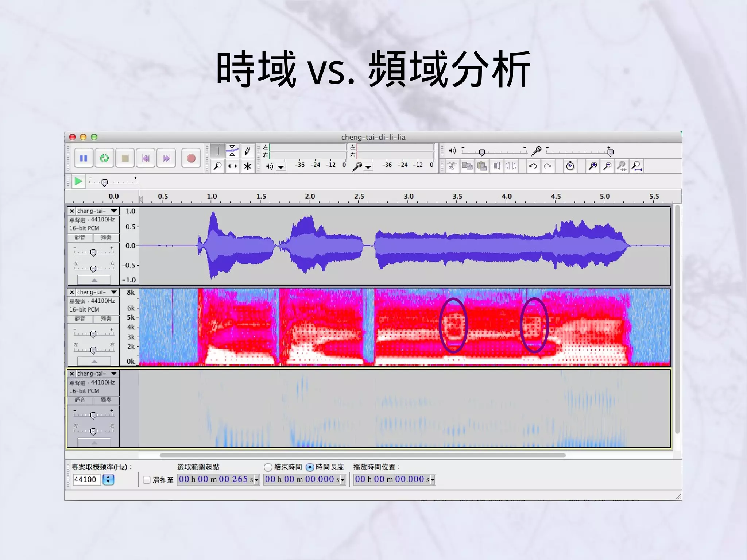Click the horizontal timeline scrollbar

[x=363, y=455]
